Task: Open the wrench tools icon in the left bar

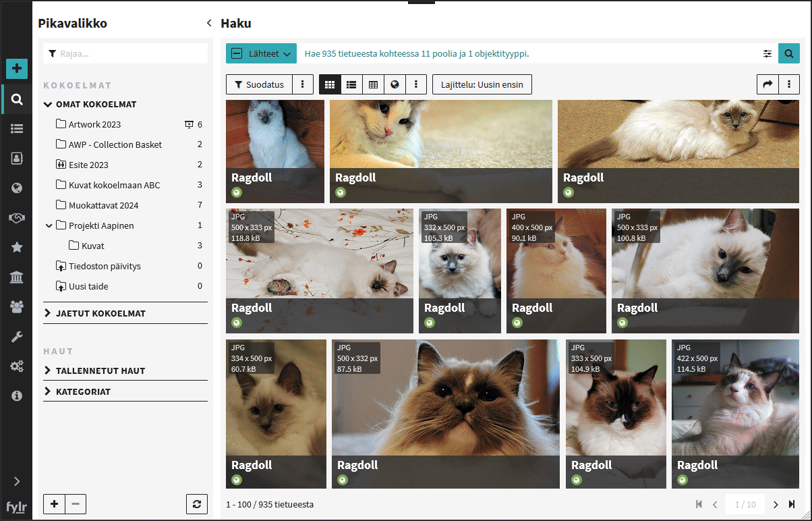Action: [x=17, y=337]
